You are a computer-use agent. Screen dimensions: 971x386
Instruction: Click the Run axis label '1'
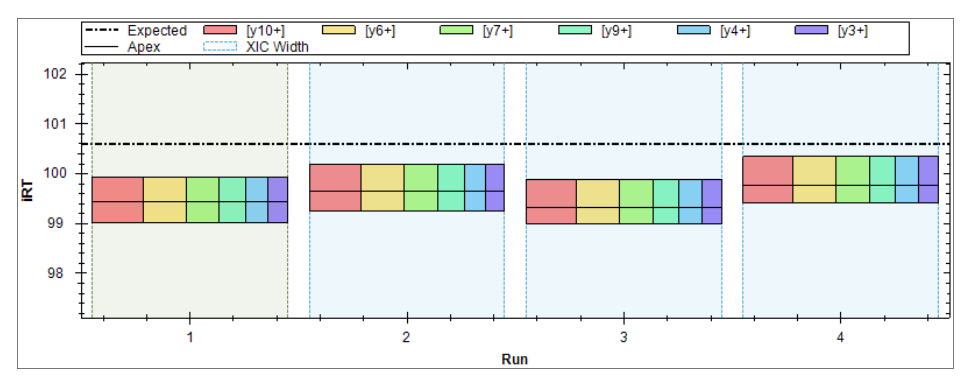tap(189, 337)
